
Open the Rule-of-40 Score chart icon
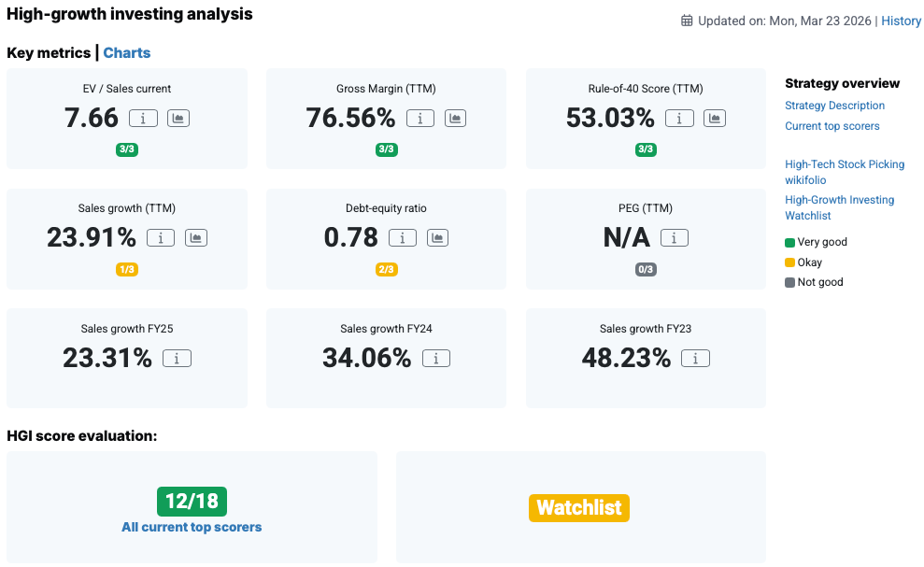[x=714, y=119]
